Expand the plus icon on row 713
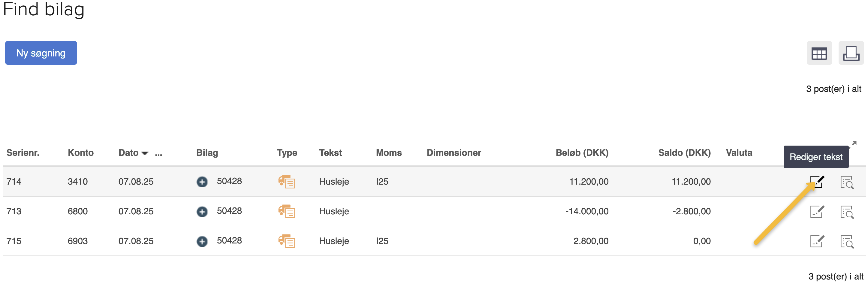The height and width of the screenshot is (299, 868). (x=202, y=212)
